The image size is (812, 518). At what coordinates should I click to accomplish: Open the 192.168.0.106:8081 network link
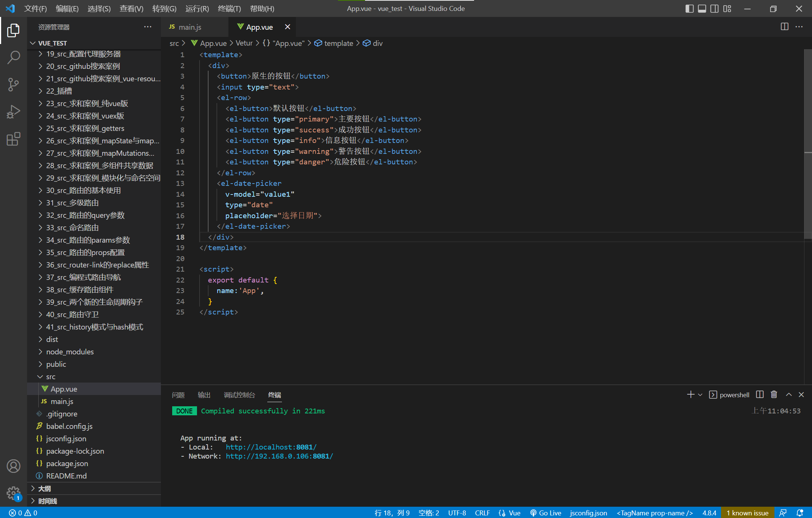tap(279, 456)
